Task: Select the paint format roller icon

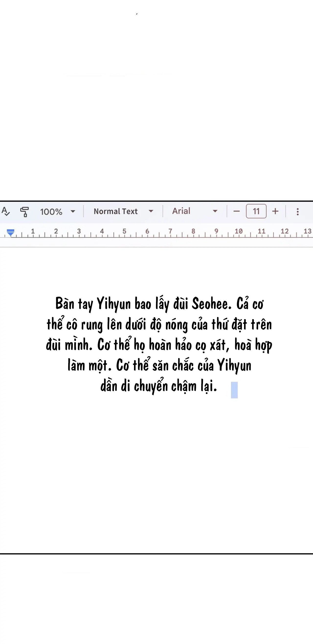Action: tap(24, 211)
